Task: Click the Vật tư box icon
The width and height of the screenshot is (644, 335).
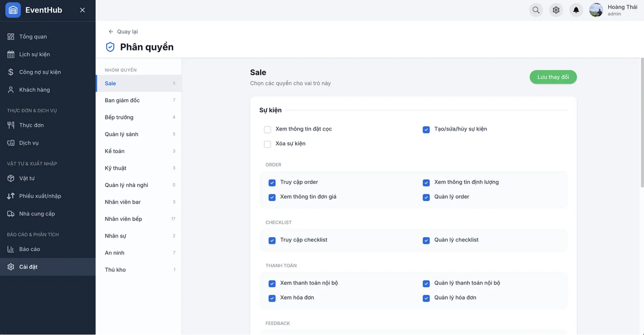Action: (11, 178)
